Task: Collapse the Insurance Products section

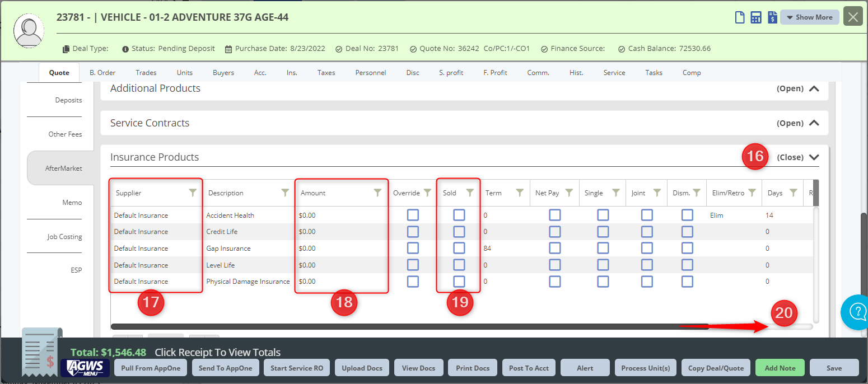Action: [814, 157]
